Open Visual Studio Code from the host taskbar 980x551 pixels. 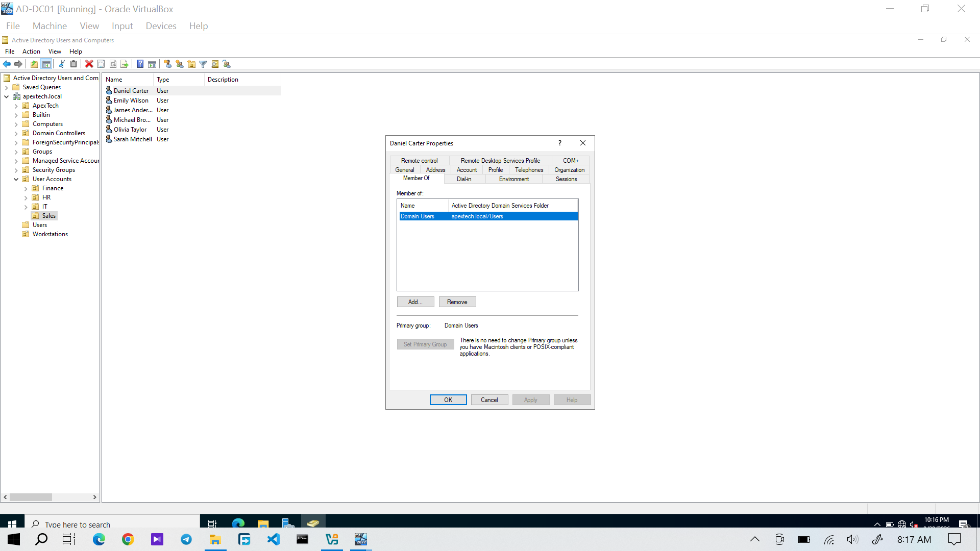[x=274, y=539]
